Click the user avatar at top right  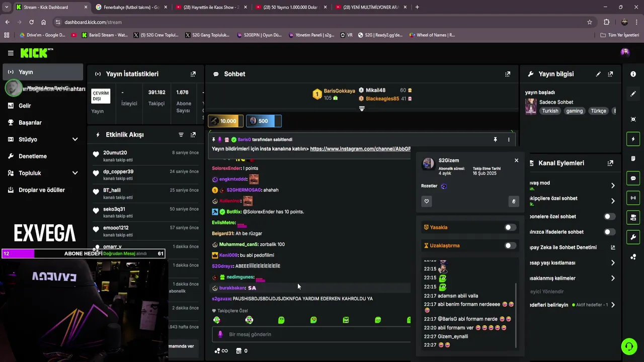pos(625,52)
